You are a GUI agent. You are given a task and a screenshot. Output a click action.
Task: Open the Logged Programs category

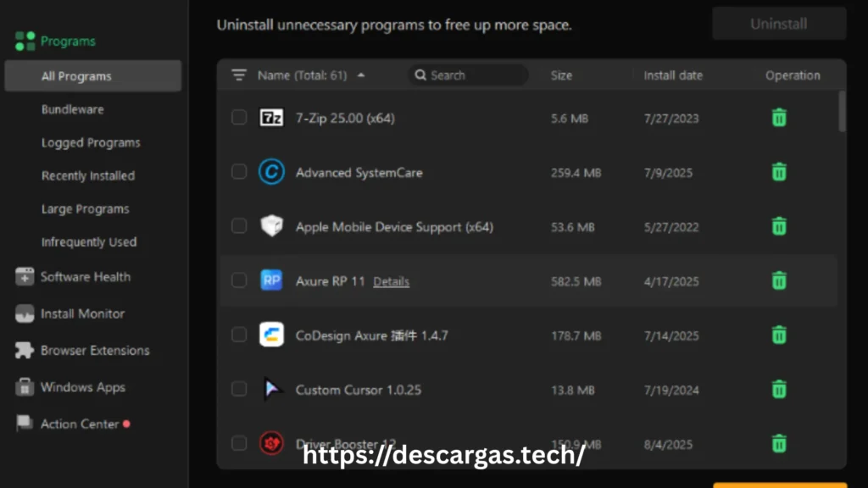point(91,142)
